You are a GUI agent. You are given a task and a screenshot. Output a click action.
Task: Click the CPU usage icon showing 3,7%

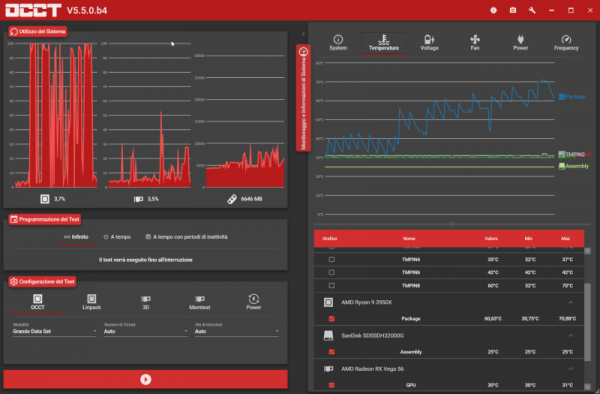coord(45,199)
